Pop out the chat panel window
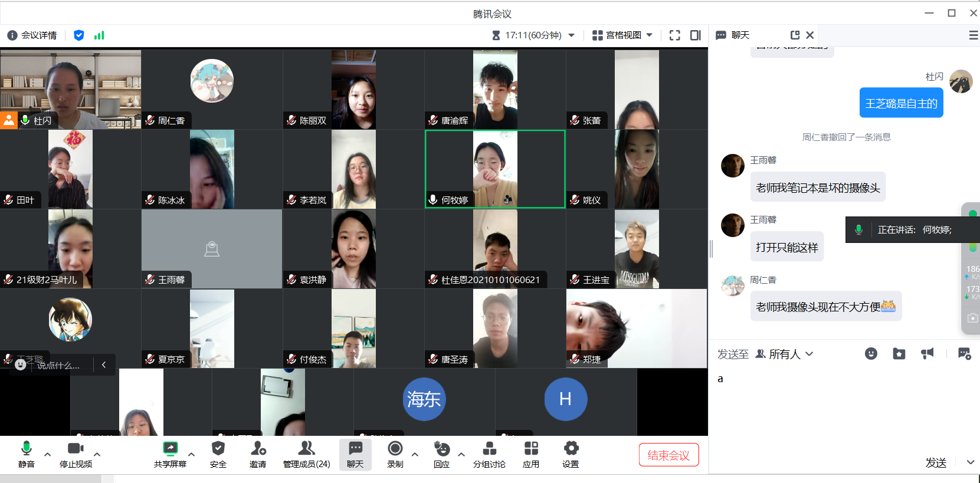980x483 pixels. coord(795,35)
